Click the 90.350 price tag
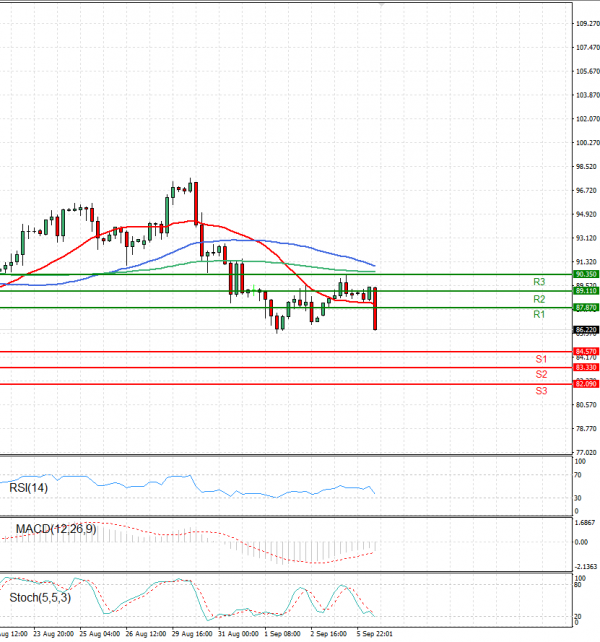 (x=586, y=274)
